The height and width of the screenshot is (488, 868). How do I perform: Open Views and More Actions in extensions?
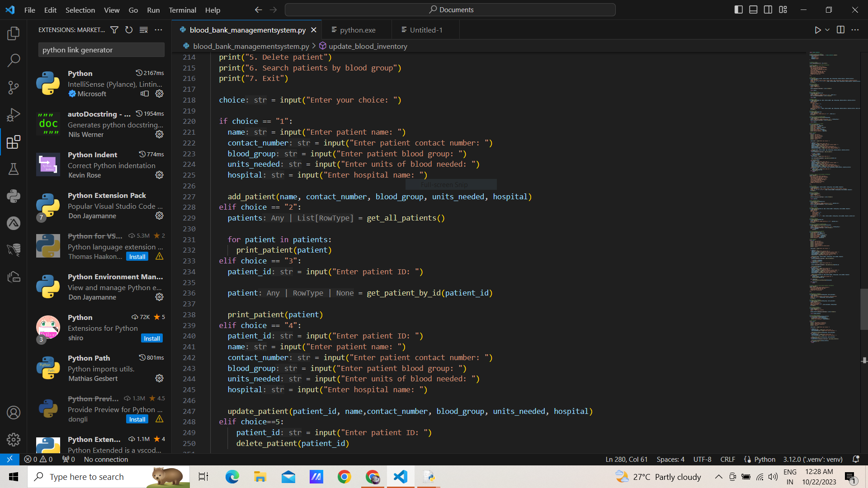158,30
